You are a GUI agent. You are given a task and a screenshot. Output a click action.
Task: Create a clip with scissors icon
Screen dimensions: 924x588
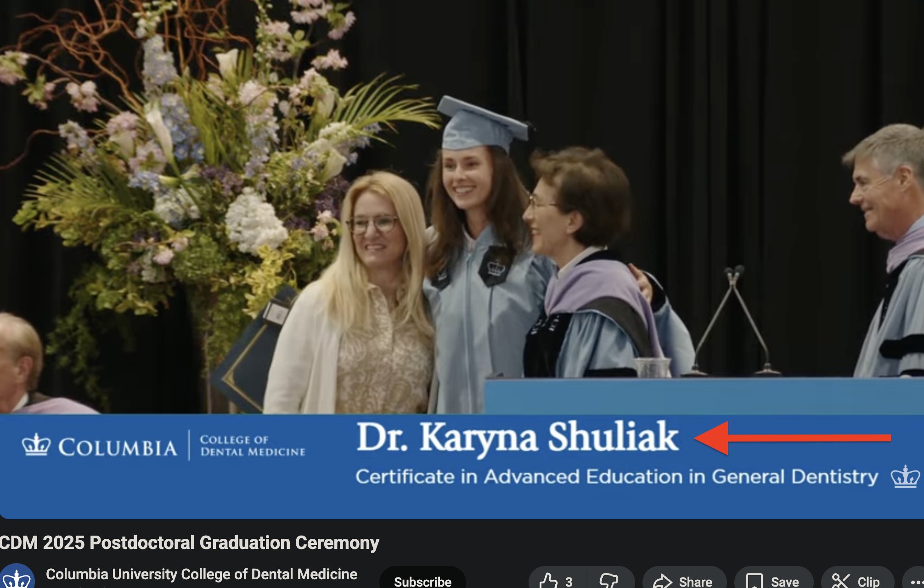point(841,581)
